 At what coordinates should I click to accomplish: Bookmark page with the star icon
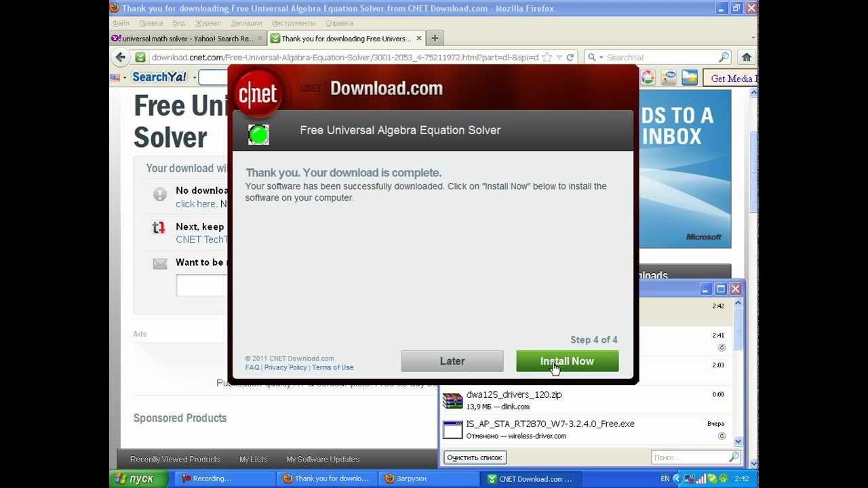(547, 58)
